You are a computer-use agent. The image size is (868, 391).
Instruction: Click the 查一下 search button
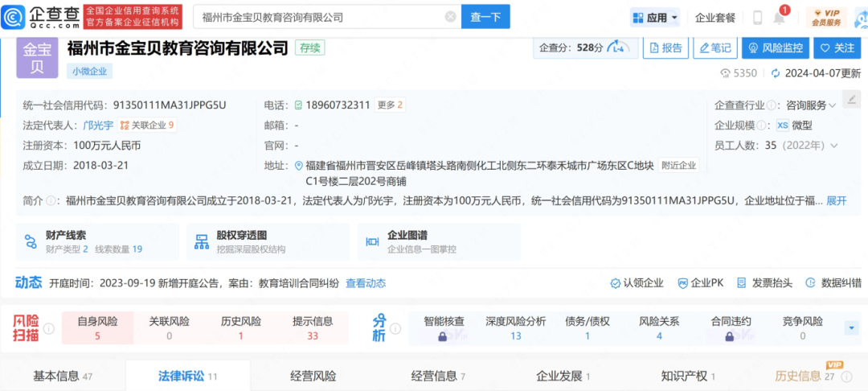click(x=485, y=17)
